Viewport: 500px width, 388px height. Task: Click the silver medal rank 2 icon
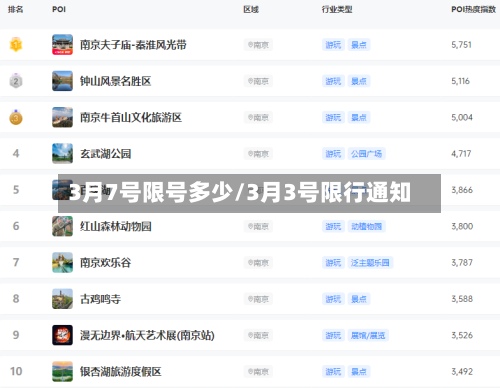(x=16, y=81)
